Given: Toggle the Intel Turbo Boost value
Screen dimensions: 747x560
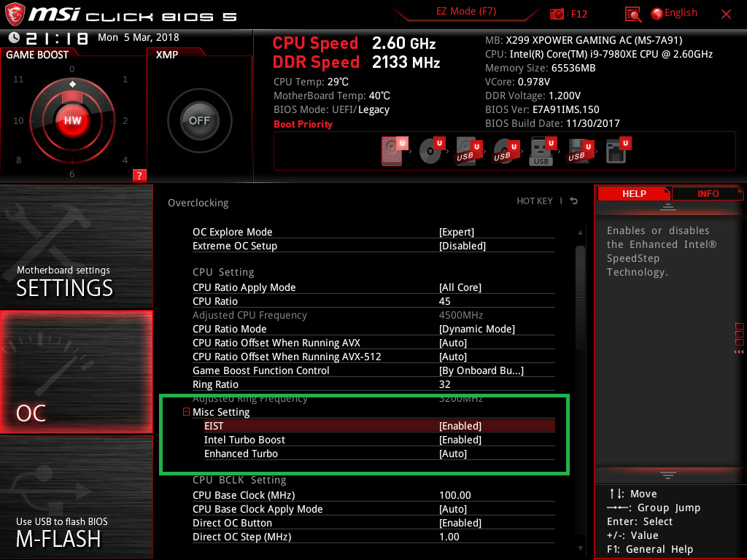Looking at the screenshot, I should (460, 440).
